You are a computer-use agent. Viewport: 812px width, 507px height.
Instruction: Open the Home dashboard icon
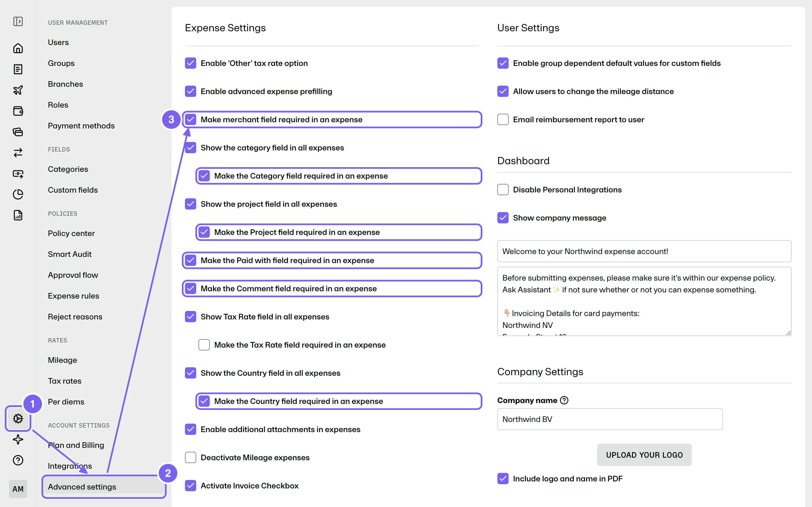point(18,48)
